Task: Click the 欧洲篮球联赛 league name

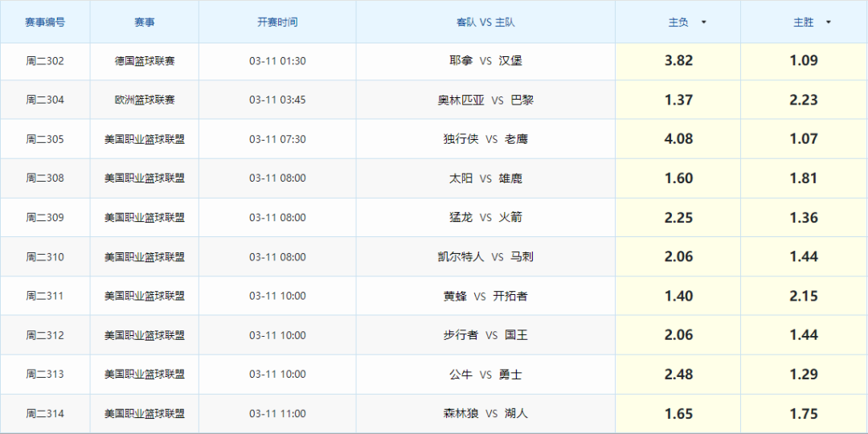Action: 145,100
